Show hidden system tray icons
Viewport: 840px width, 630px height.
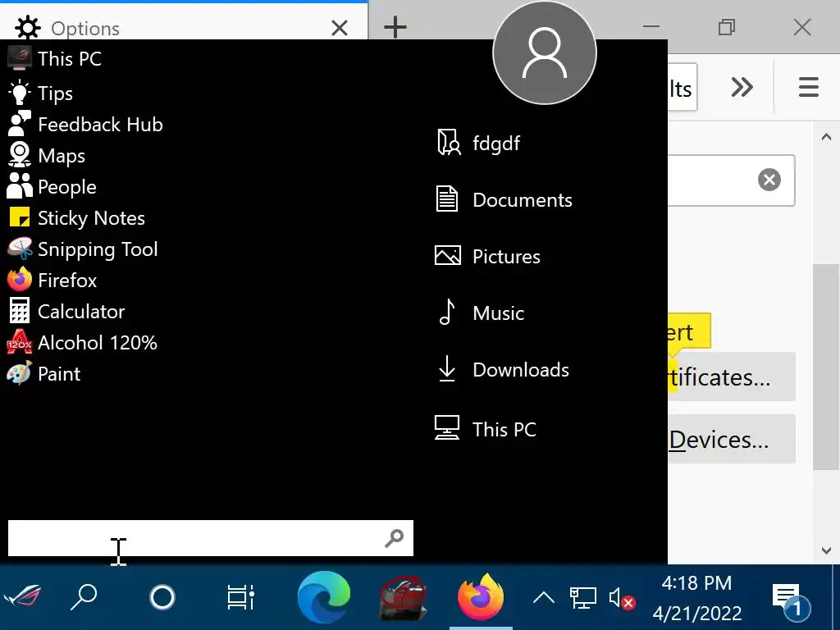click(544, 597)
